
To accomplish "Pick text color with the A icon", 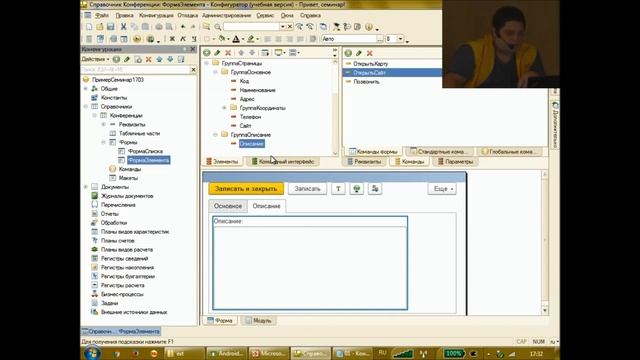I will [236, 39].
